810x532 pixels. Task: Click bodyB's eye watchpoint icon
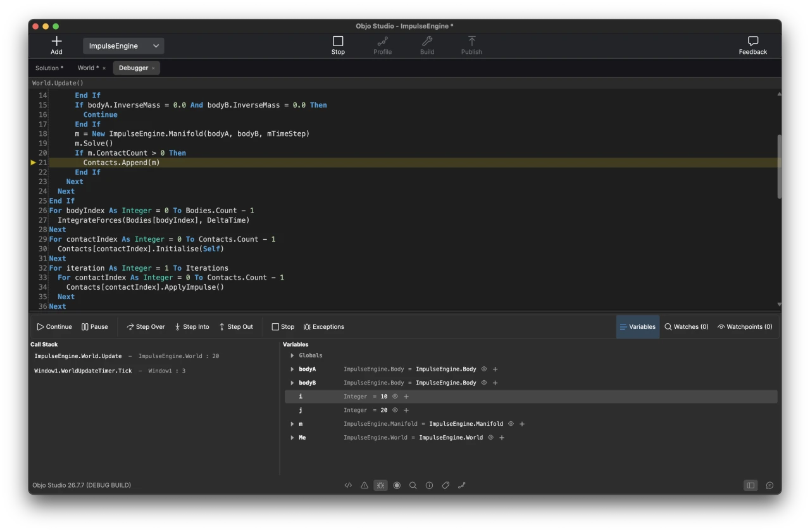point(484,383)
